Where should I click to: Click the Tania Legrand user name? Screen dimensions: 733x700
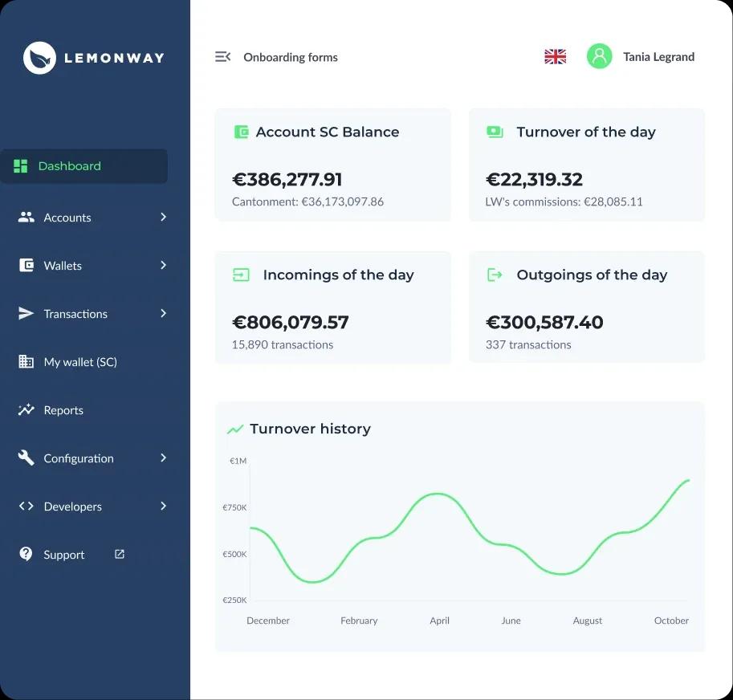coord(658,57)
